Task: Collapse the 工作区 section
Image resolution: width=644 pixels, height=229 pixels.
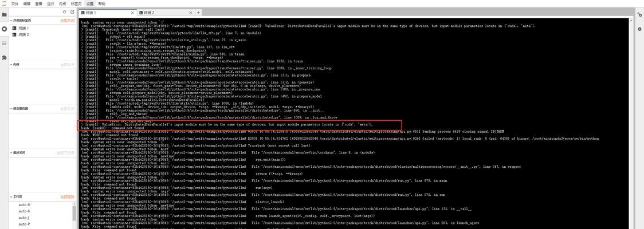Action: (16, 196)
